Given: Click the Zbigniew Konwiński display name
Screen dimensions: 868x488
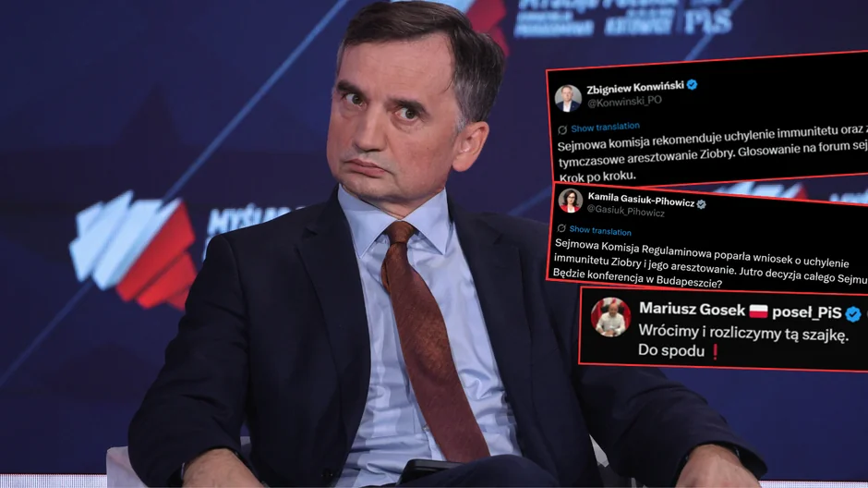Looking at the screenshot, I should click(x=635, y=87).
